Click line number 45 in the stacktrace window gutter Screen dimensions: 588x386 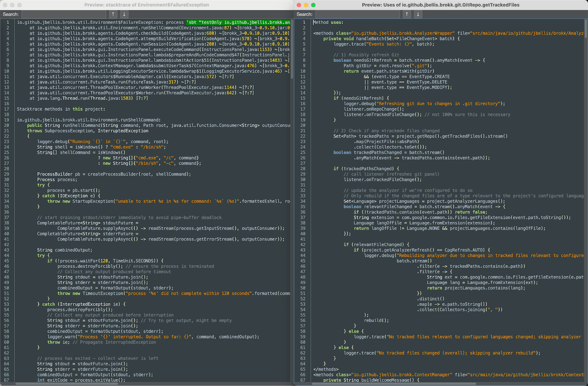pos(7,261)
